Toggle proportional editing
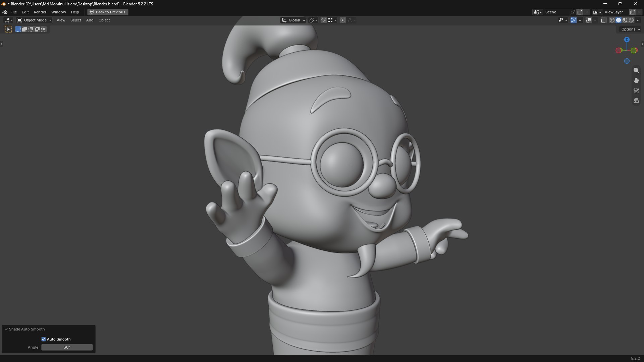The width and height of the screenshot is (644, 362). click(343, 20)
